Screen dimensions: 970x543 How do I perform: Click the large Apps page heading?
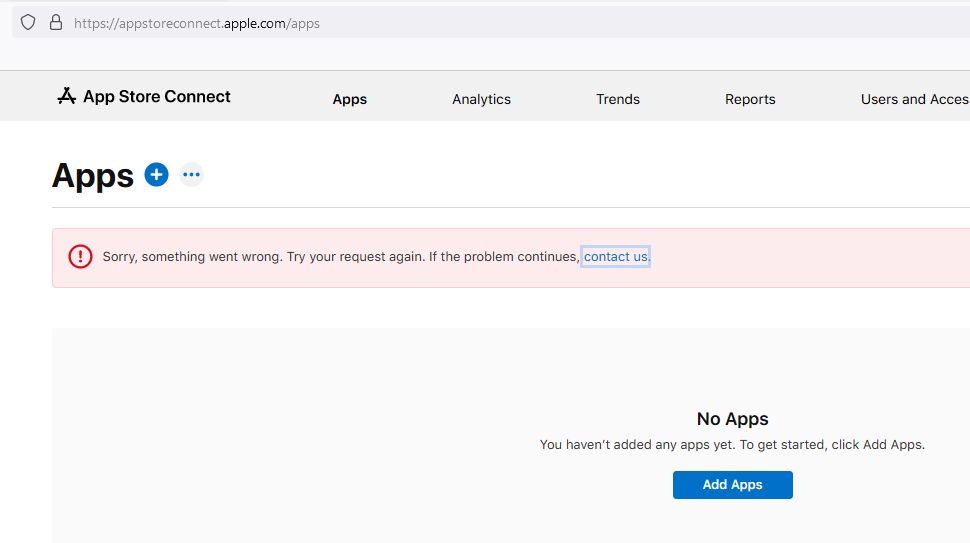coord(93,176)
